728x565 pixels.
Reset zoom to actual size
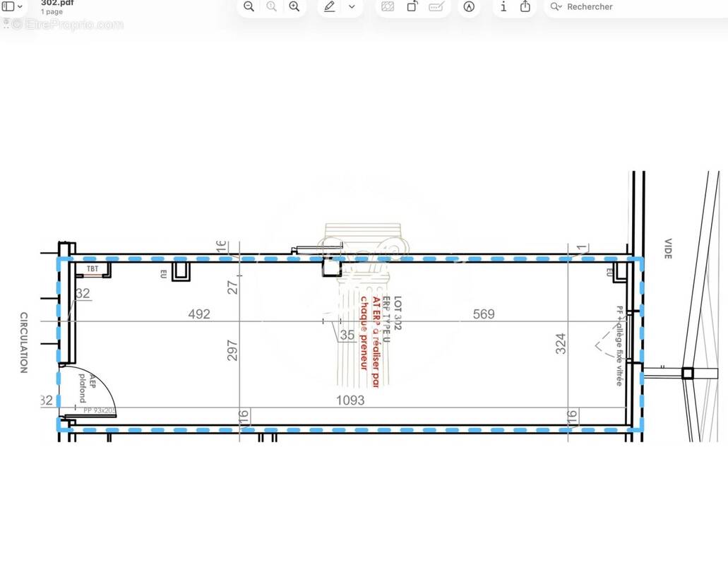pyautogui.click(x=271, y=6)
